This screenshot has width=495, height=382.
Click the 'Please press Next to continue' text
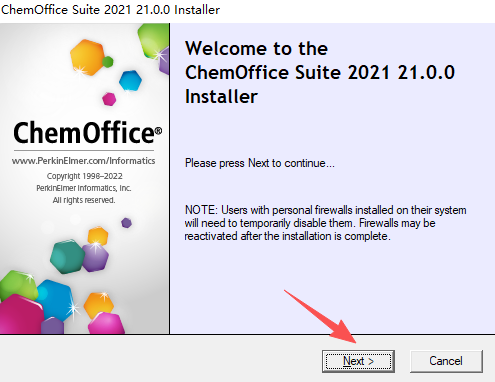(260, 163)
